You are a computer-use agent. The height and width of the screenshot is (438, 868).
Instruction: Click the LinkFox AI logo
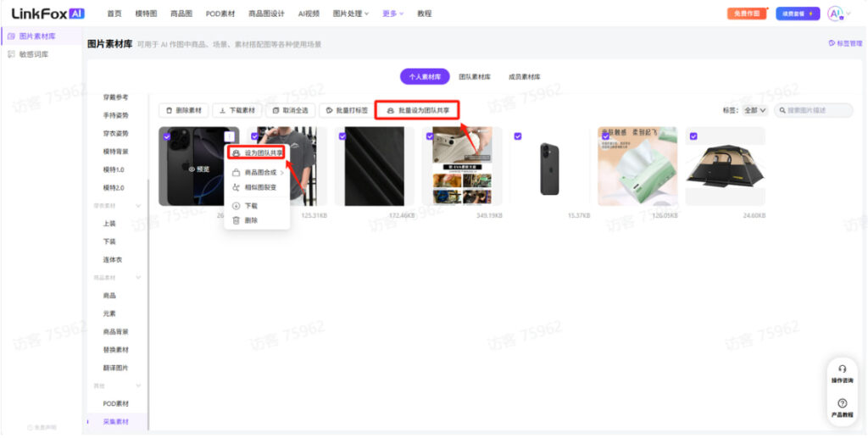pos(47,14)
